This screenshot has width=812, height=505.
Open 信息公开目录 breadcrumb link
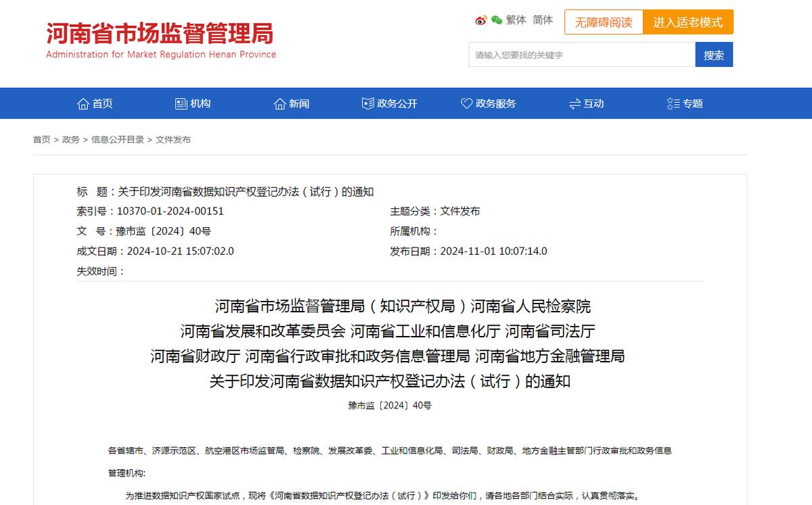(x=118, y=140)
